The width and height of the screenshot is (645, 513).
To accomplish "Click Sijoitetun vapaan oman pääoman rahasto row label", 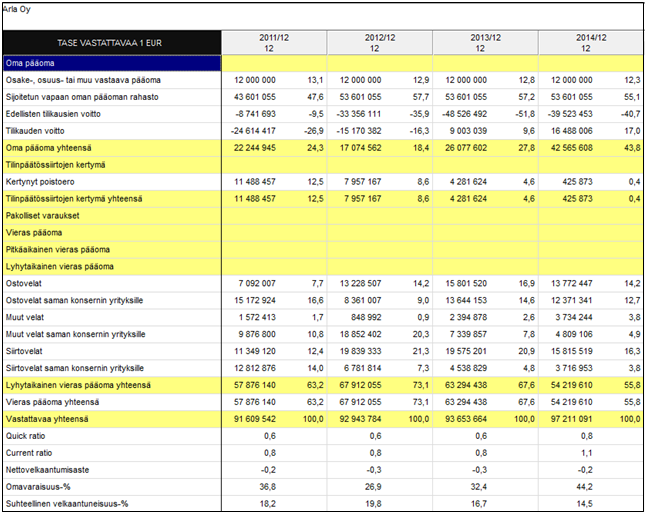I will click(82, 97).
